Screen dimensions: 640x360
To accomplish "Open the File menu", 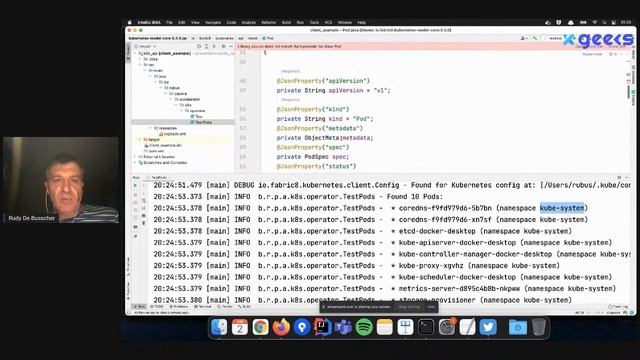I will pos(169,22).
